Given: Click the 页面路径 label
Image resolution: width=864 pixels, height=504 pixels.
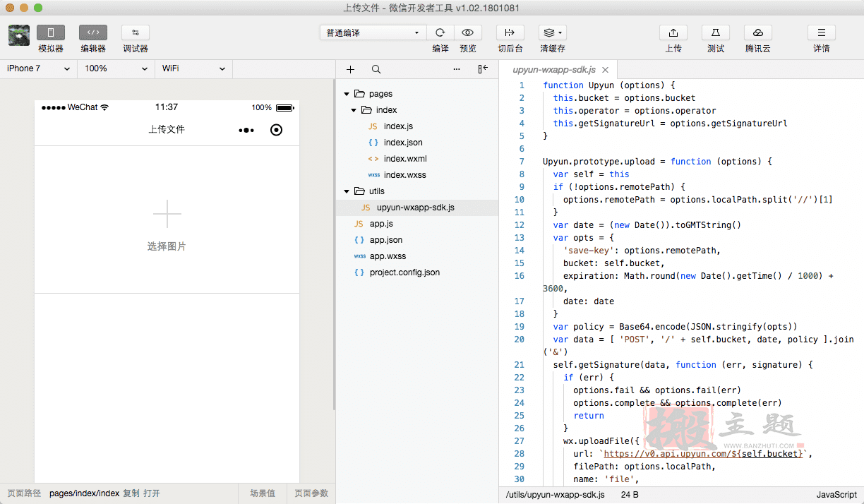Looking at the screenshot, I should 24,493.
